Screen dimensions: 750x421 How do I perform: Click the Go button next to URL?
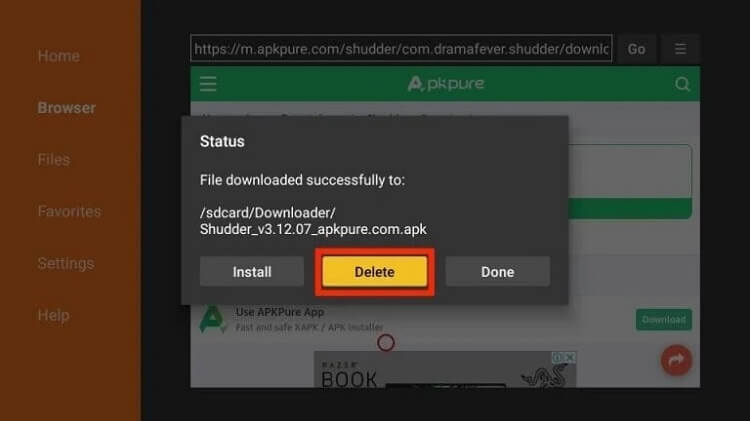click(x=636, y=49)
